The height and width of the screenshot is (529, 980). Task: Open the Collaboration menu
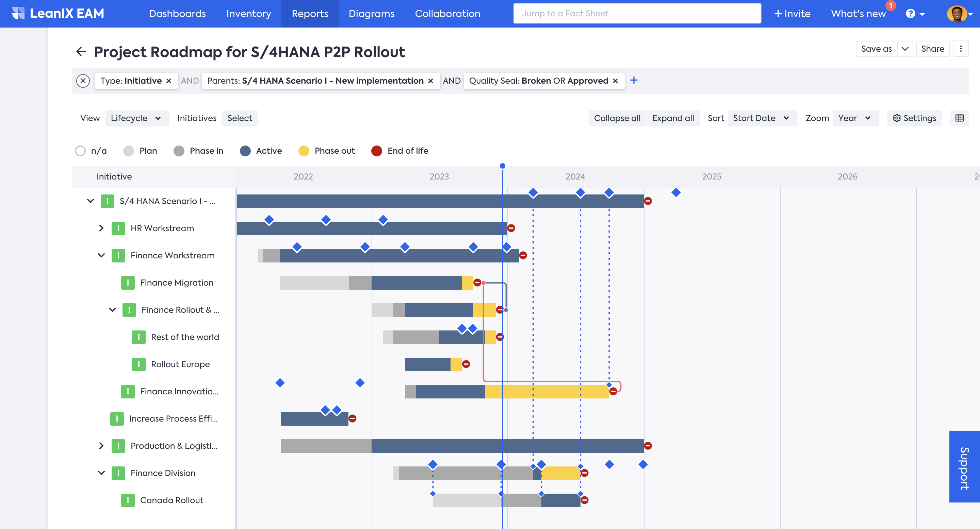pos(447,14)
